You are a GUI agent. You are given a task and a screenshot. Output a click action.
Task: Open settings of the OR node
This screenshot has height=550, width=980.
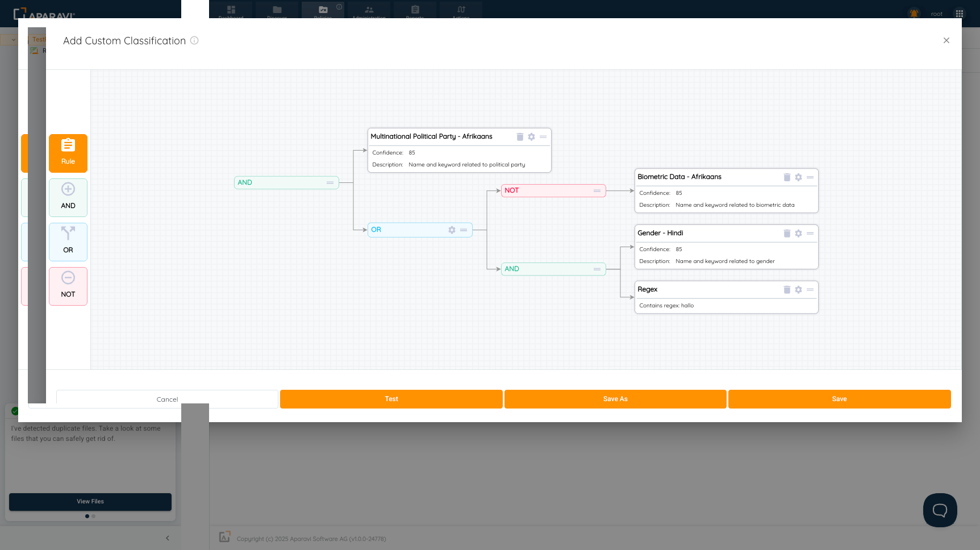(452, 230)
